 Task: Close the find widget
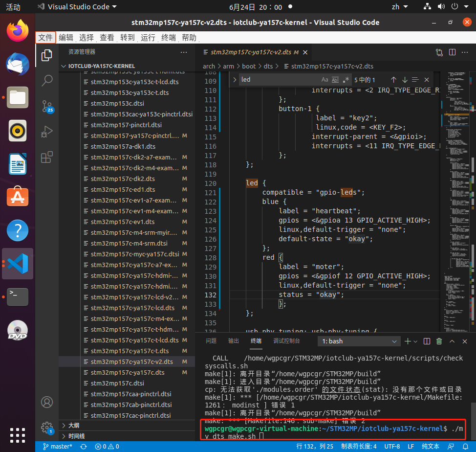[427, 80]
